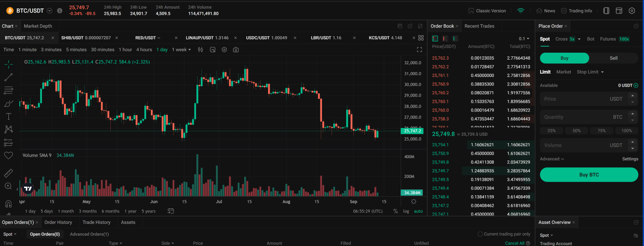Show sell orders only order book view

445,39
